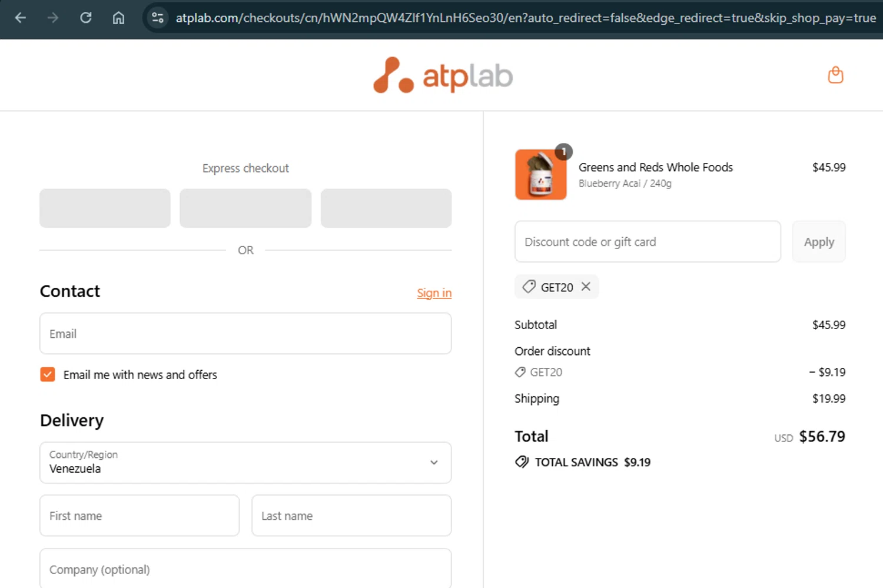Click the Blueberry Acai / 240g variant text

pyautogui.click(x=625, y=184)
